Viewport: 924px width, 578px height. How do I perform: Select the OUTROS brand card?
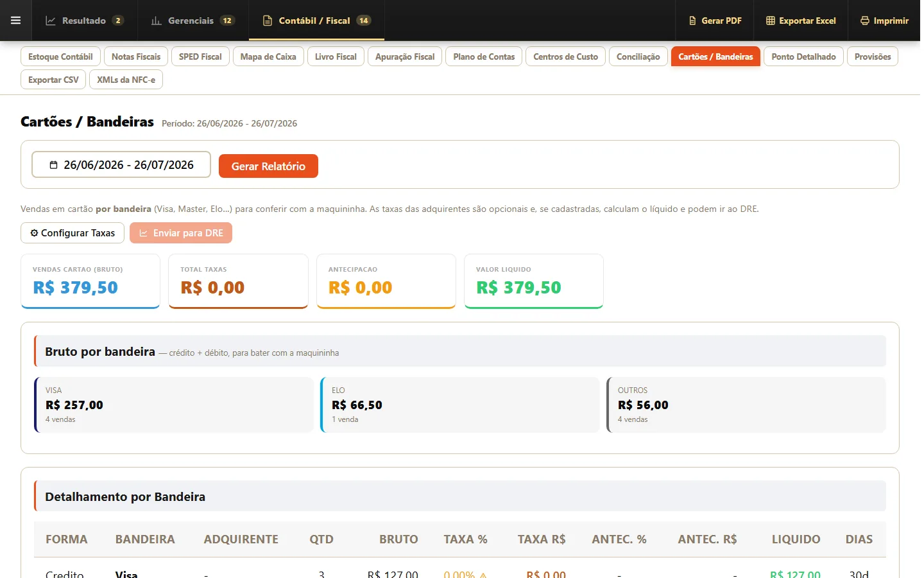pos(746,405)
